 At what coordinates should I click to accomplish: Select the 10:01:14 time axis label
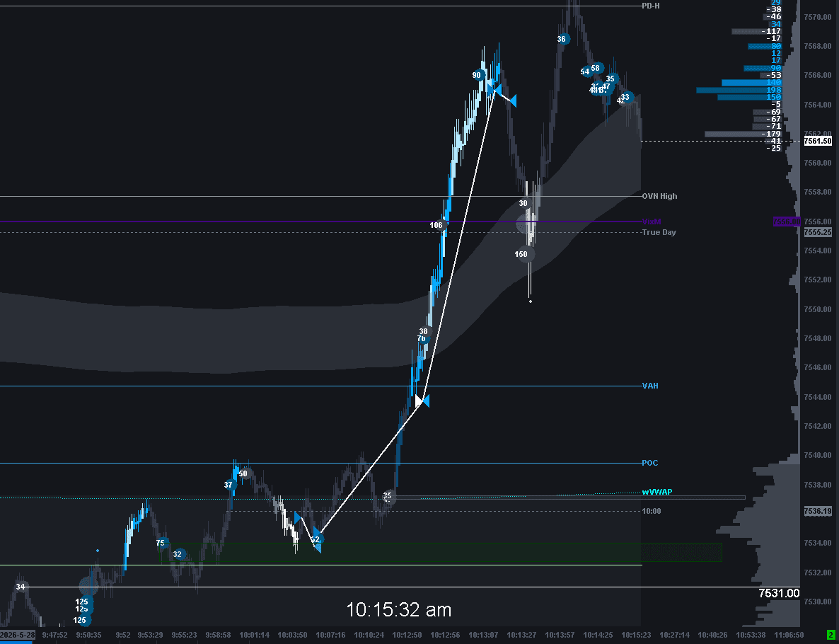(x=254, y=635)
